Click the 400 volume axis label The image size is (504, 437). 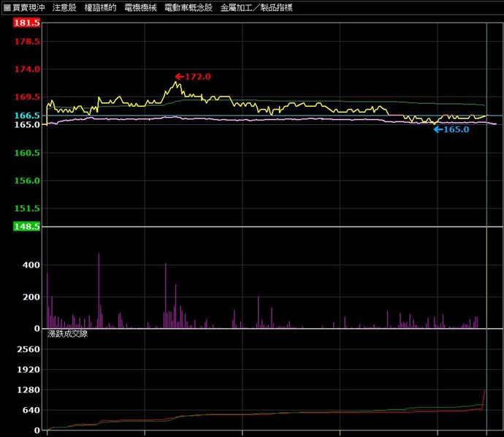click(x=31, y=265)
